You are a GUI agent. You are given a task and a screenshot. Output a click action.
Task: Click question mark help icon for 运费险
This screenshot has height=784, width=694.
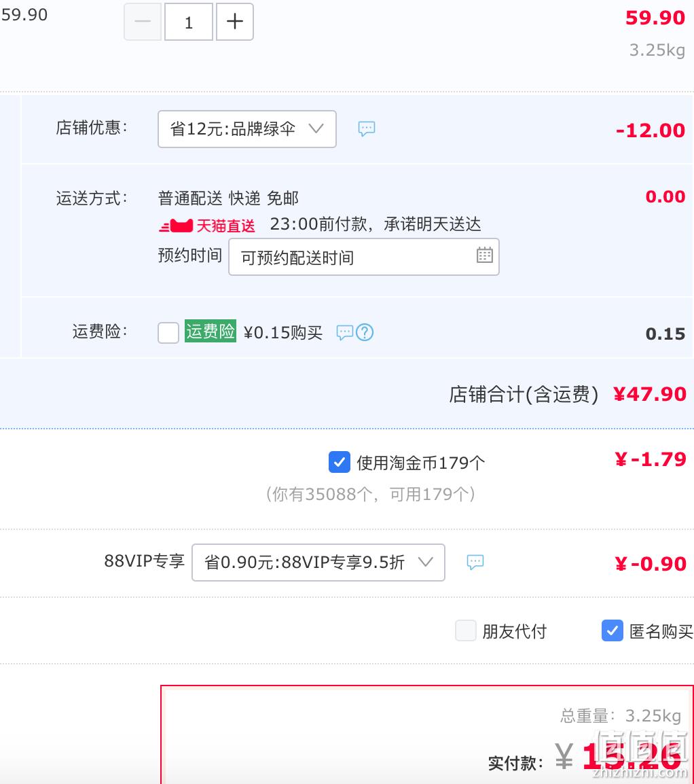[x=365, y=332]
